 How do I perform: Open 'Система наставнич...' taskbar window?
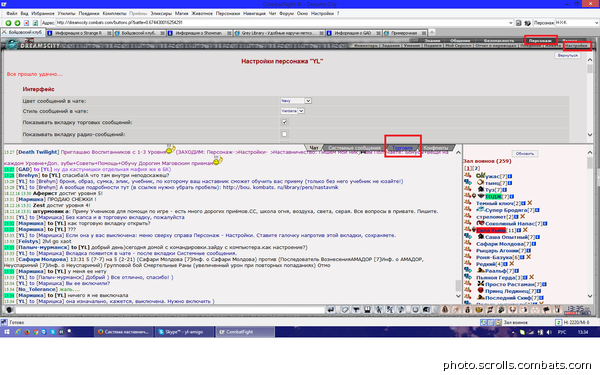tap(123, 332)
